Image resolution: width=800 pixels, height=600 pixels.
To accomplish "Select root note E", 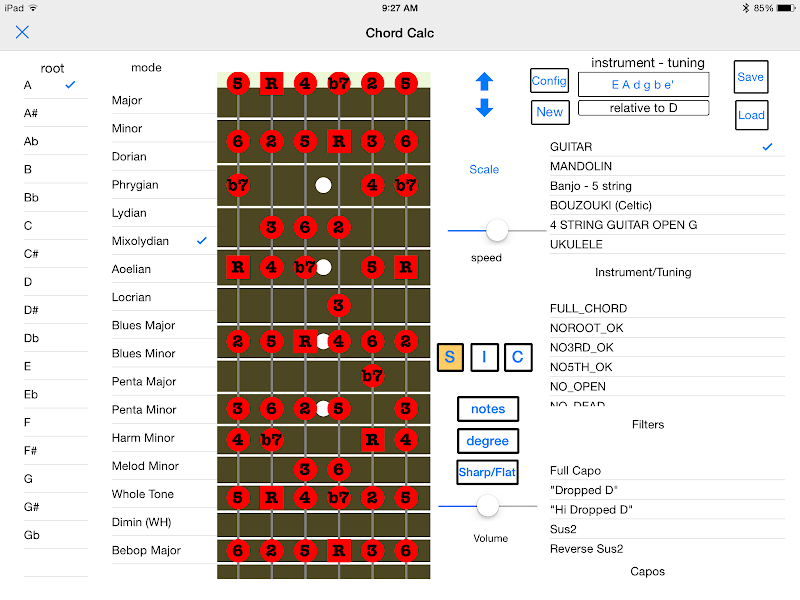I will coord(56,366).
